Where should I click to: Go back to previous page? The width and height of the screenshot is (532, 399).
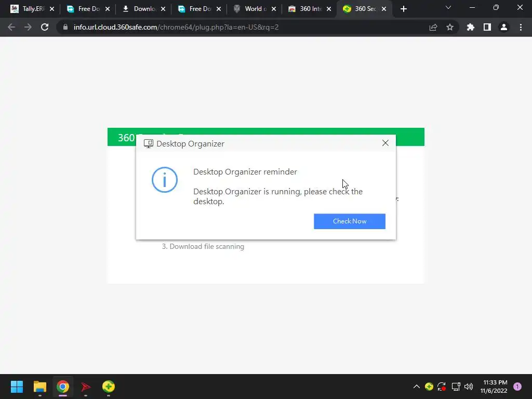point(11,27)
